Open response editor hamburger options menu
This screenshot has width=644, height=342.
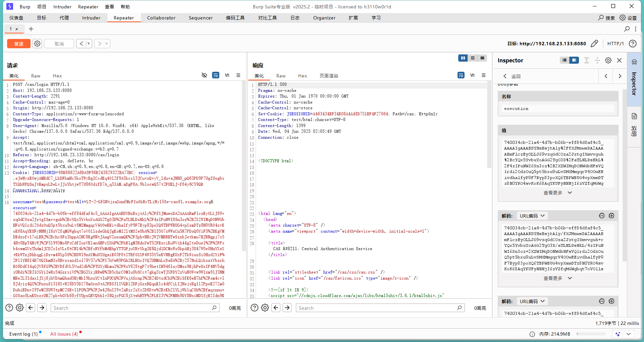484,75
